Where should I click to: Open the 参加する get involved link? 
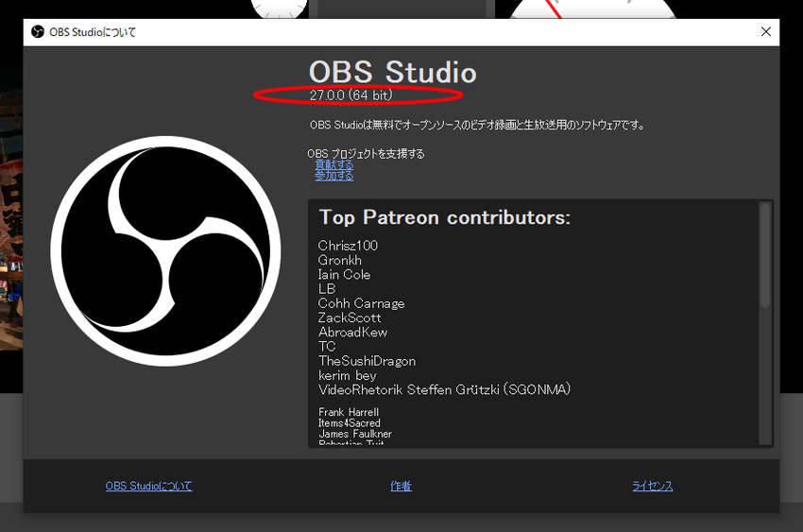(x=333, y=175)
